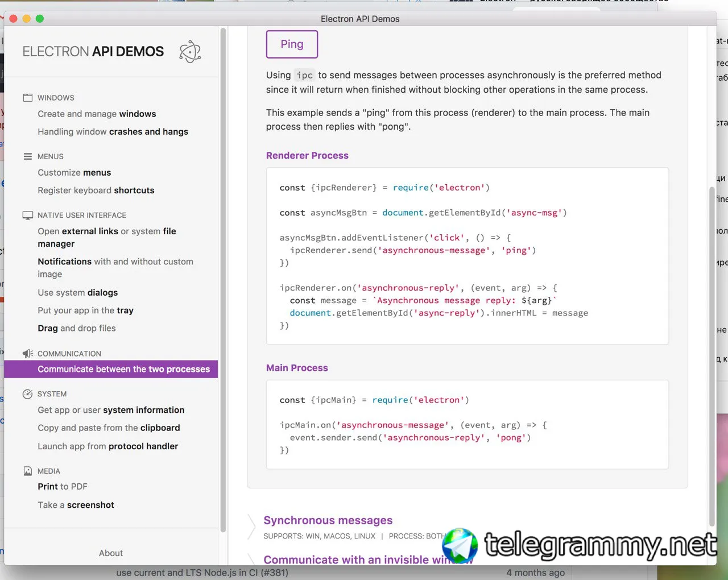The image size is (728, 580).
Task: Select Put your app in the tray
Action: (86, 310)
